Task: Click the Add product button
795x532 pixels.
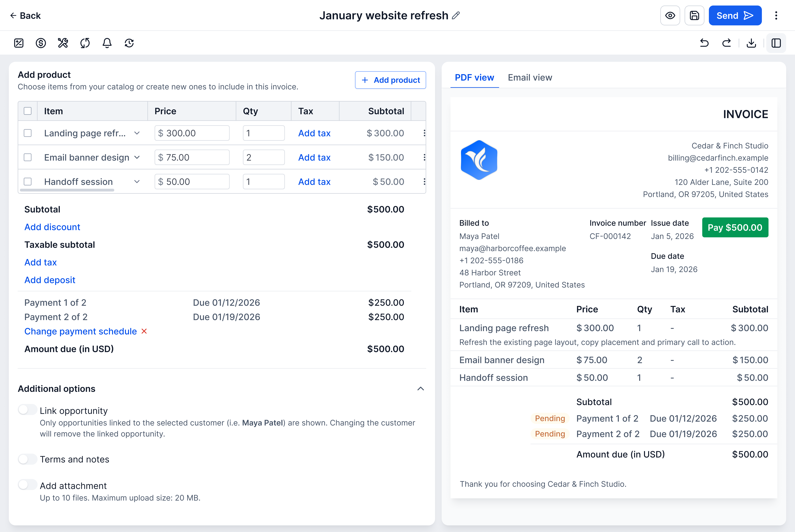Action: tap(390, 80)
